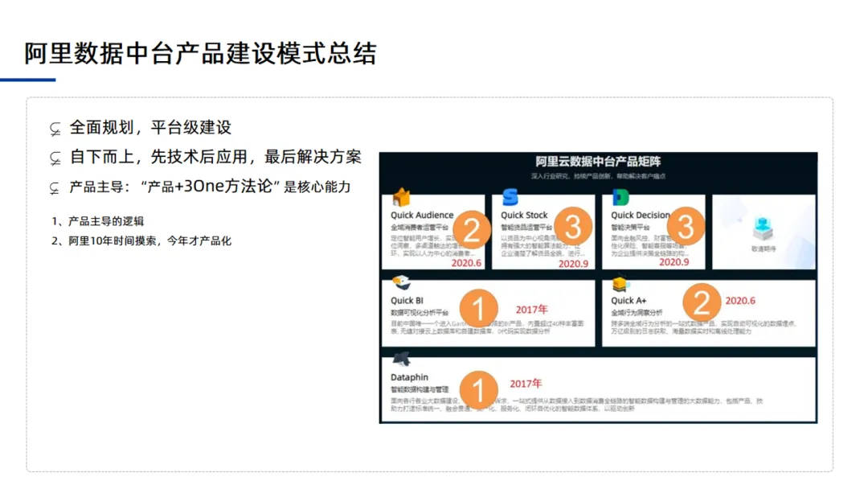Click the bullet icon beside 全面规划
Image resolution: width=868 pixels, height=489 pixels.
click(x=55, y=129)
